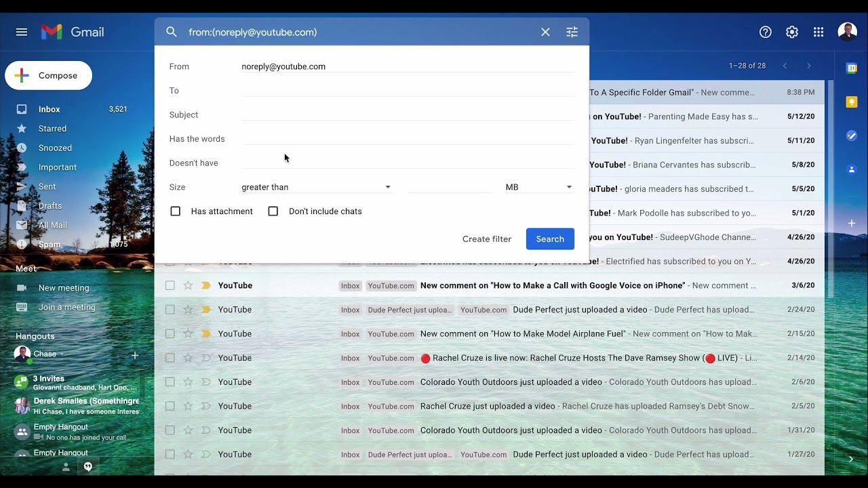Screen dimensions: 868x488
Task: Star the Rachel Cruze is live email
Action: [x=188, y=358]
